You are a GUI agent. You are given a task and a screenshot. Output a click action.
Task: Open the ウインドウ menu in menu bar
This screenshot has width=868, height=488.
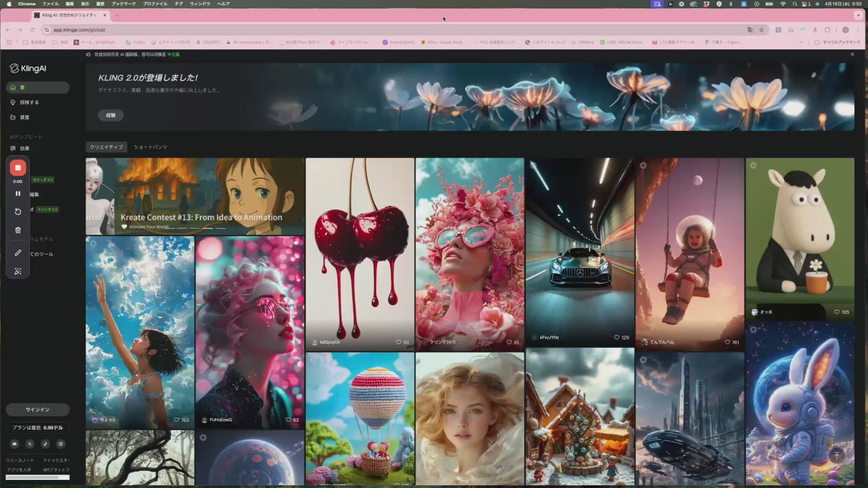pyautogui.click(x=199, y=4)
